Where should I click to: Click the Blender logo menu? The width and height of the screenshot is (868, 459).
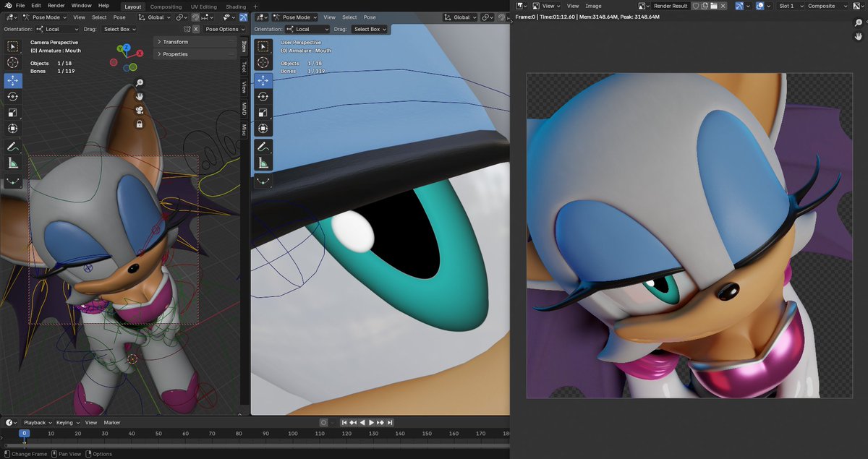(x=7, y=5)
